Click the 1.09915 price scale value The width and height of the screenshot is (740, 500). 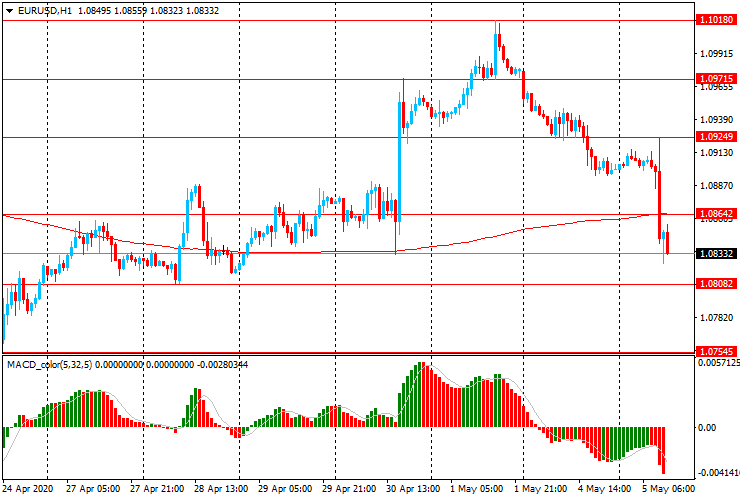click(x=717, y=54)
